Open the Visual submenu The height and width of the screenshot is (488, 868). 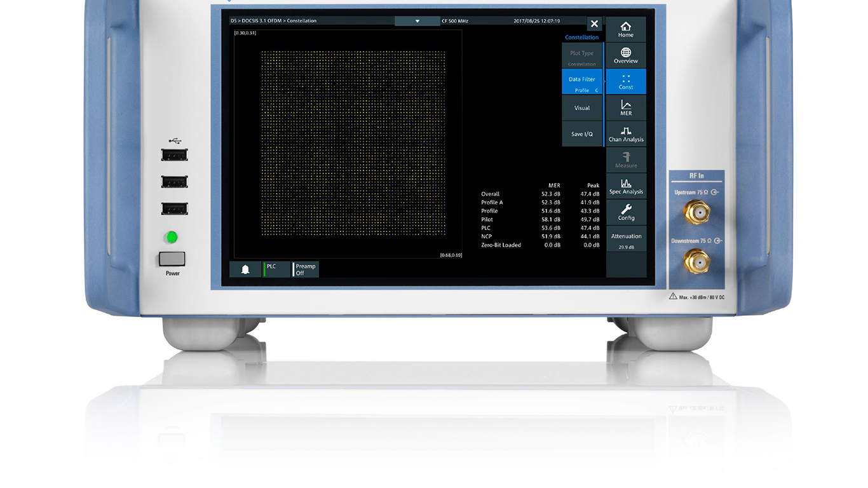pos(582,108)
